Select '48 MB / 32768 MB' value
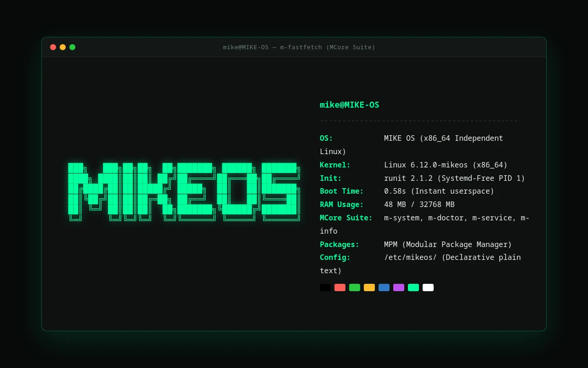 419,204
